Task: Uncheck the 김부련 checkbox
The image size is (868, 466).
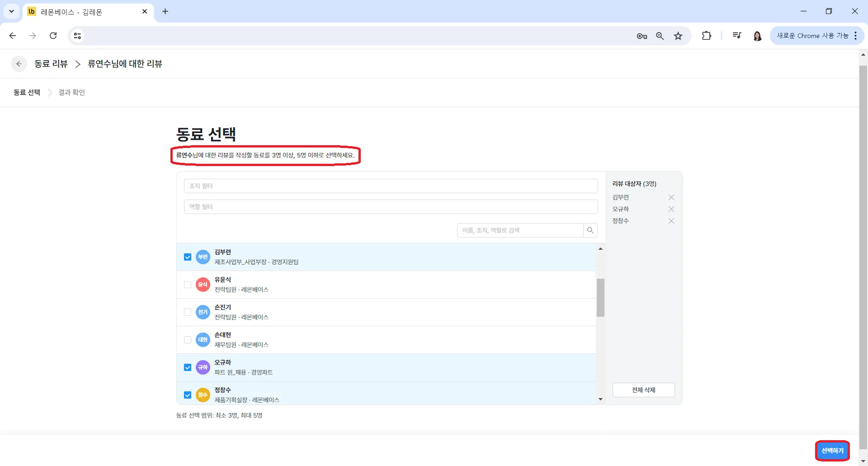Action: click(x=188, y=257)
